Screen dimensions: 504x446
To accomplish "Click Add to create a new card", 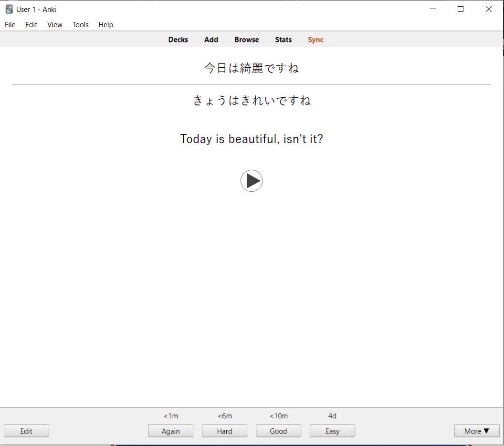I will [211, 40].
